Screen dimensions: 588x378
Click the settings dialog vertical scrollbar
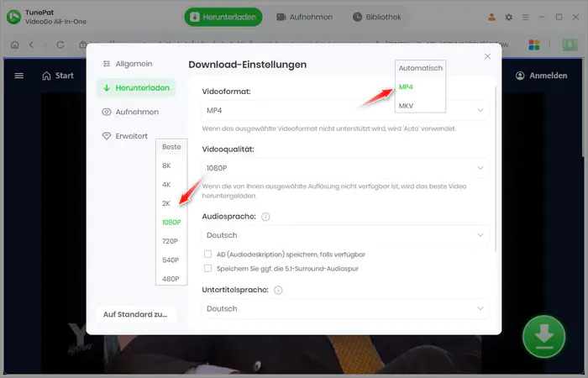(496, 169)
